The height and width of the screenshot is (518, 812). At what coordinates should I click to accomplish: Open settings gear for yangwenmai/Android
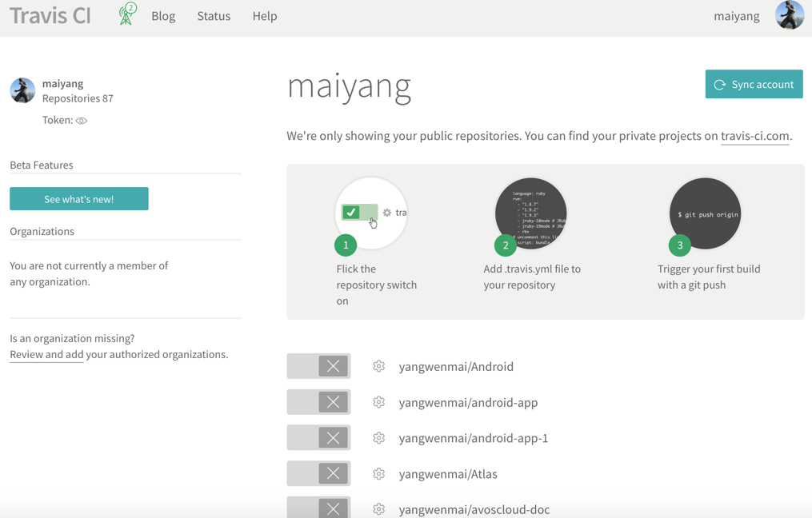379,366
